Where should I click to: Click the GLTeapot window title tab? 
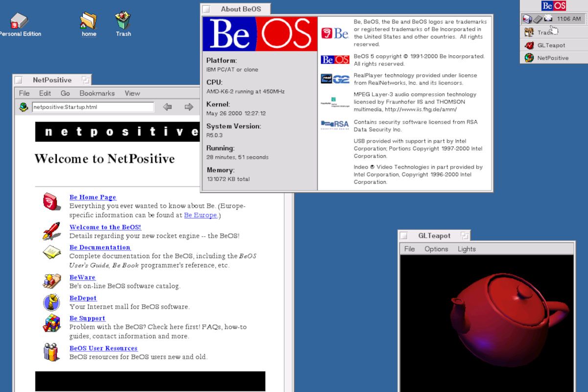434,236
